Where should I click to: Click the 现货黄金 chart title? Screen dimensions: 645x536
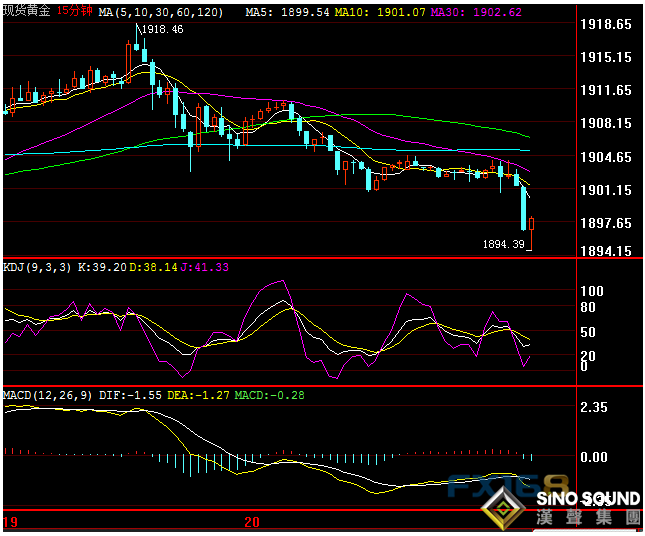coord(25,10)
